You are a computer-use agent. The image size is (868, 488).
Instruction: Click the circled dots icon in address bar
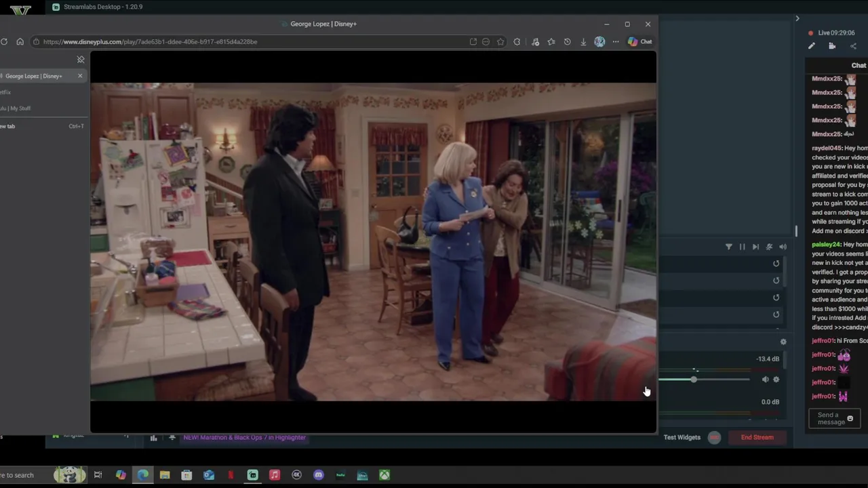point(486,42)
